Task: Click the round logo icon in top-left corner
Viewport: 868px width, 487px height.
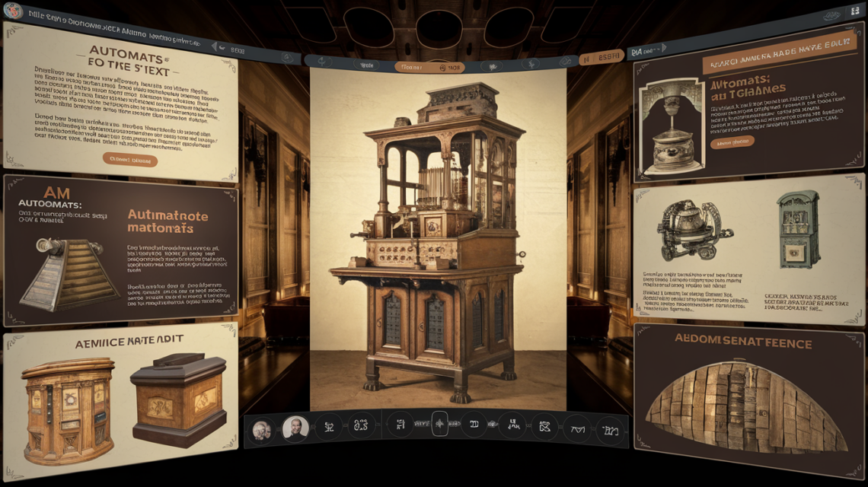Action: [12, 11]
